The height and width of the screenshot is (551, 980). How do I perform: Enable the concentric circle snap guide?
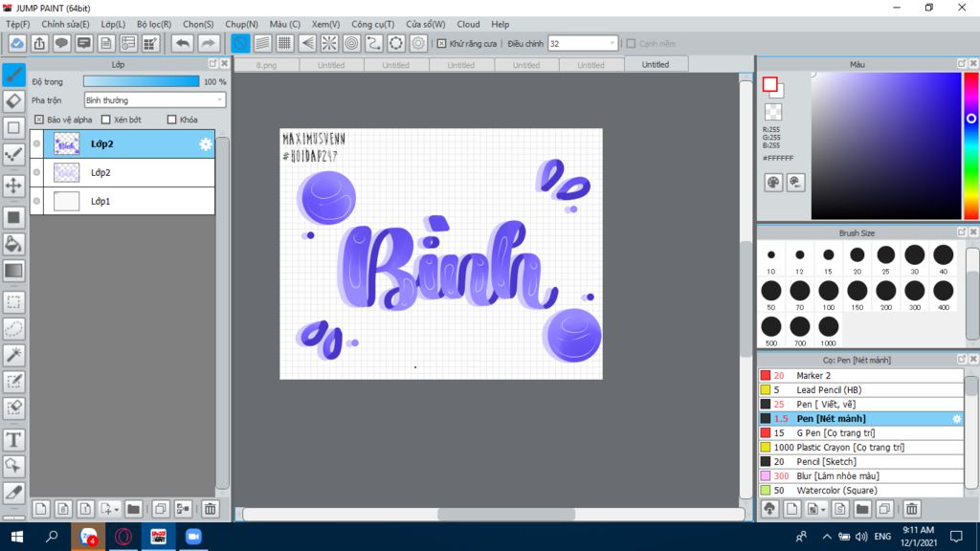point(352,43)
